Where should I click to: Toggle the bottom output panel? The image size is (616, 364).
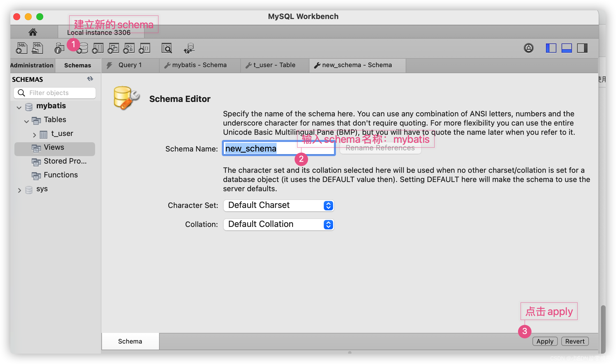tap(566, 48)
